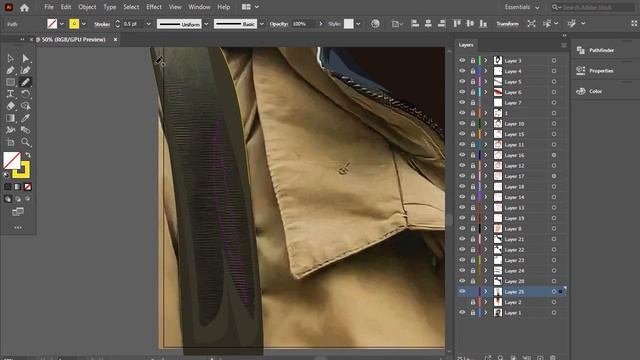The image size is (640, 360).
Task: Select the Width tool
Action: [x=11, y=130]
